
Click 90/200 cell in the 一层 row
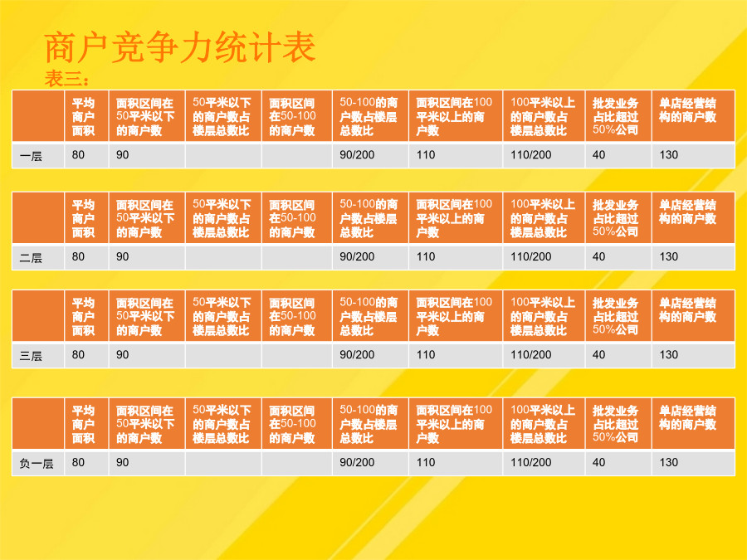[358, 155]
